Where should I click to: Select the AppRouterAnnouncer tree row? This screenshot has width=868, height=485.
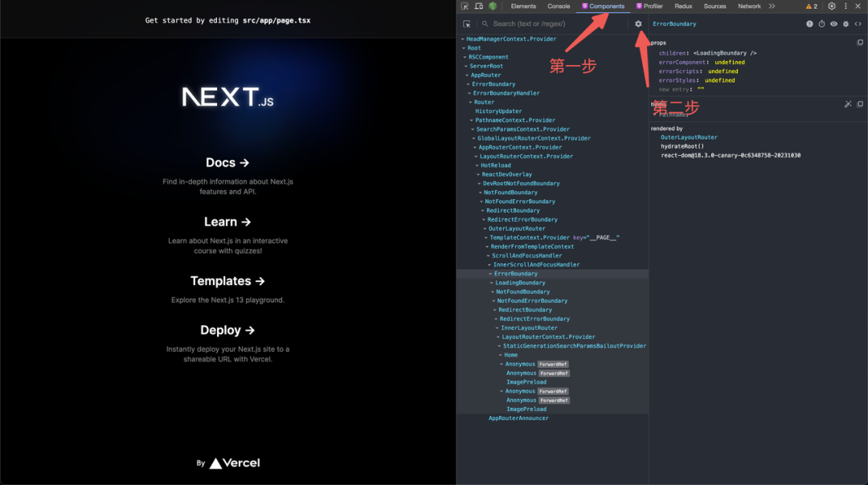point(552,418)
